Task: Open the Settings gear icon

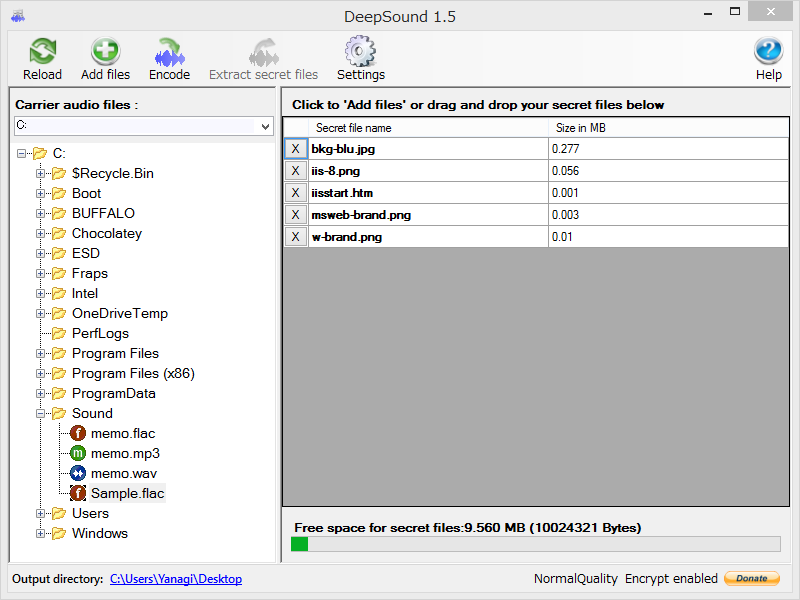Action: click(360, 50)
